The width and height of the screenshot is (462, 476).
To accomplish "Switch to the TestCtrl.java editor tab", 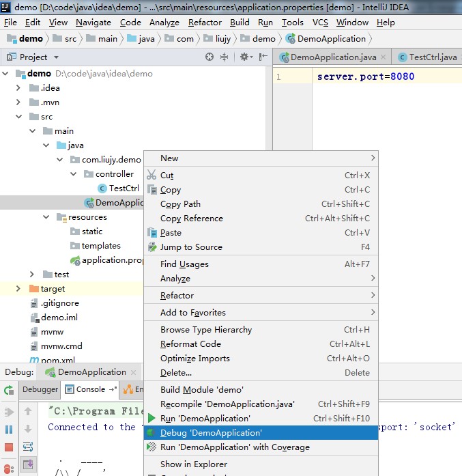I will 427,57.
